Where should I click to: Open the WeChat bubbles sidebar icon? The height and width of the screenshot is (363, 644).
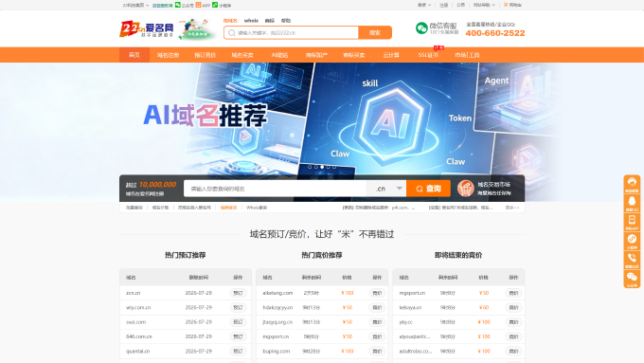pyautogui.click(x=632, y=280)
